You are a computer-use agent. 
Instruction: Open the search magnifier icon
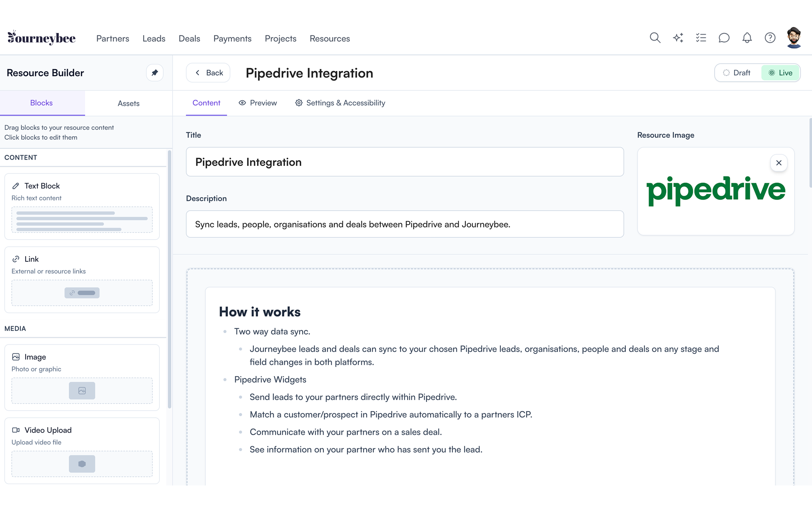655,38
